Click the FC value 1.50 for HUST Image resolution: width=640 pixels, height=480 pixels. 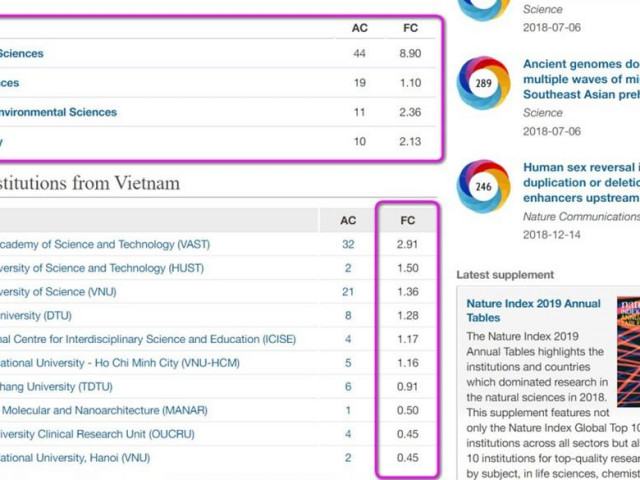point(407,268)
